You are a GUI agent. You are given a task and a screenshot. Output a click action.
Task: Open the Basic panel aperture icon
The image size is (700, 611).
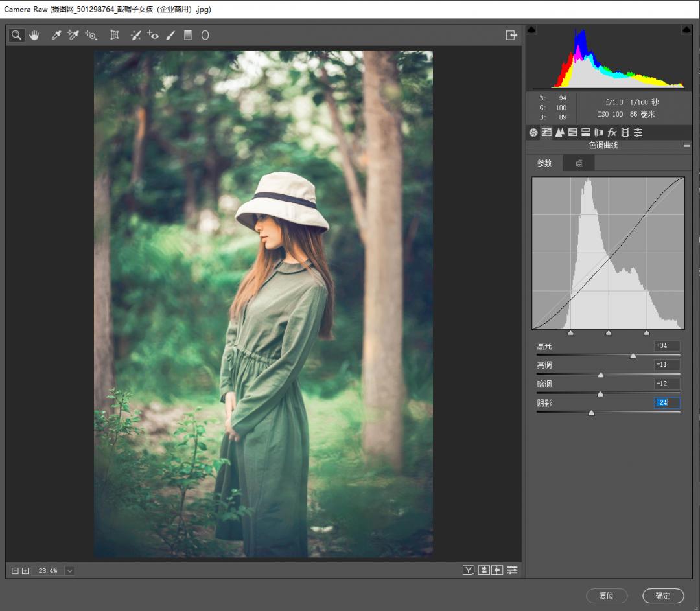coord(533,132)
